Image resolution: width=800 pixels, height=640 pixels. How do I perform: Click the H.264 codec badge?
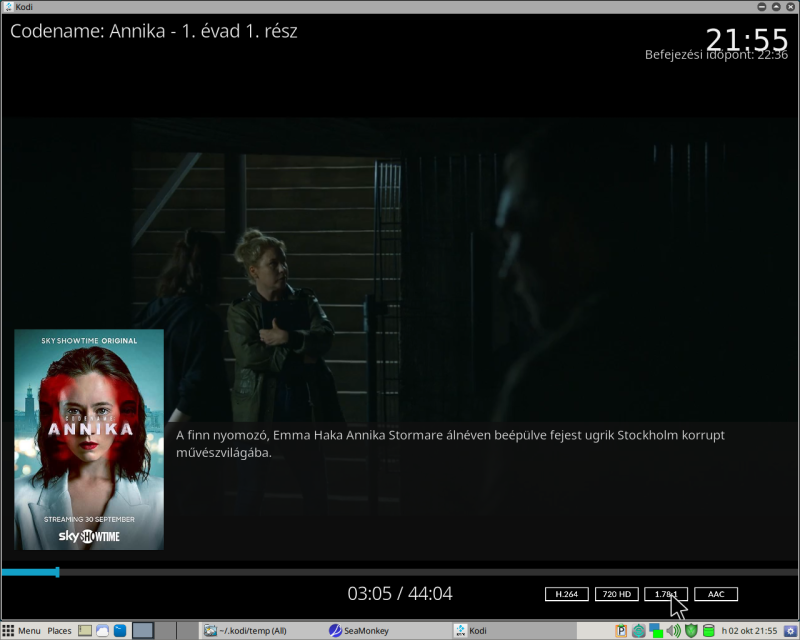click(x=566, y=594)
